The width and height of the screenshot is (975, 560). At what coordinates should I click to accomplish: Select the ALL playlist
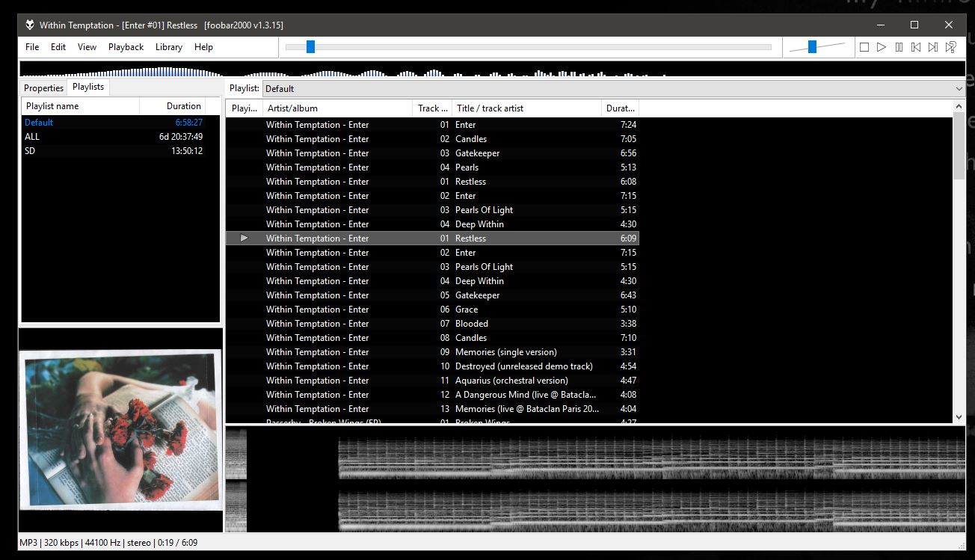pos(120,137)
